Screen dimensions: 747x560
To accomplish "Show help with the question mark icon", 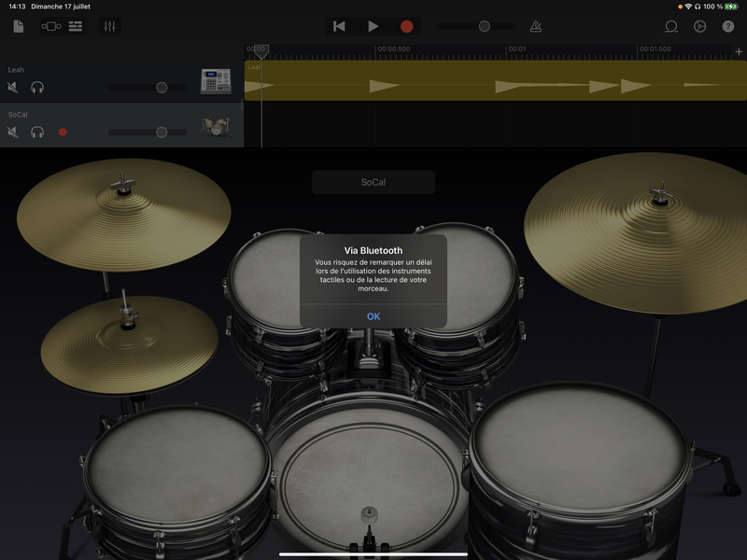I will click(x=728, y=26).
